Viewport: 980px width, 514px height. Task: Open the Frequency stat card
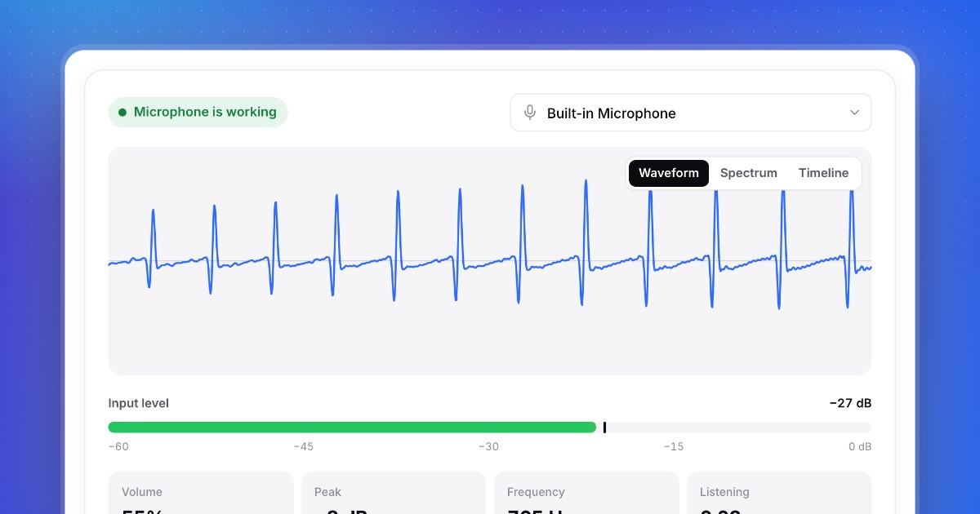point(586,493)
